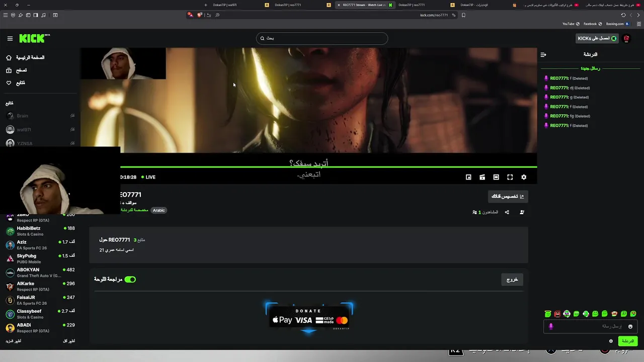Open the HabibiBetz channel
Screen dimensions: 644x362
tap(39, 231)
